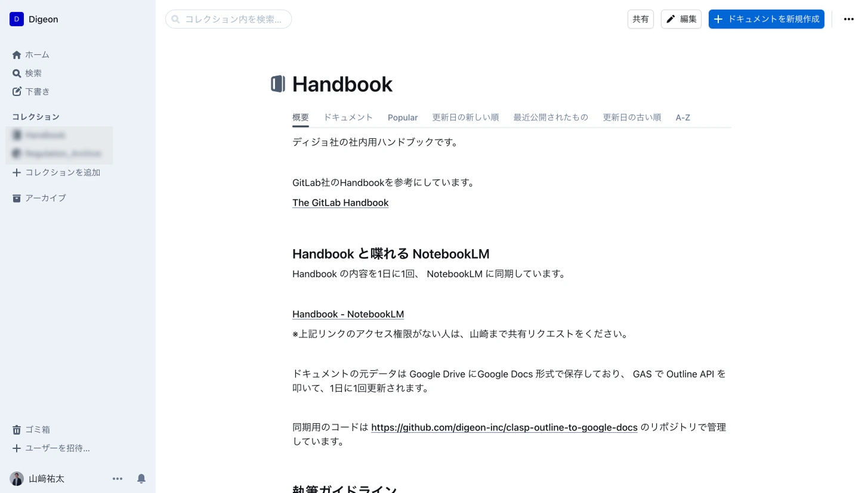Image resolution: width=868 pixels, height=493 pixels.
Task: Click the line about NotebookLM に同期しています
Action: pos(429,274)
